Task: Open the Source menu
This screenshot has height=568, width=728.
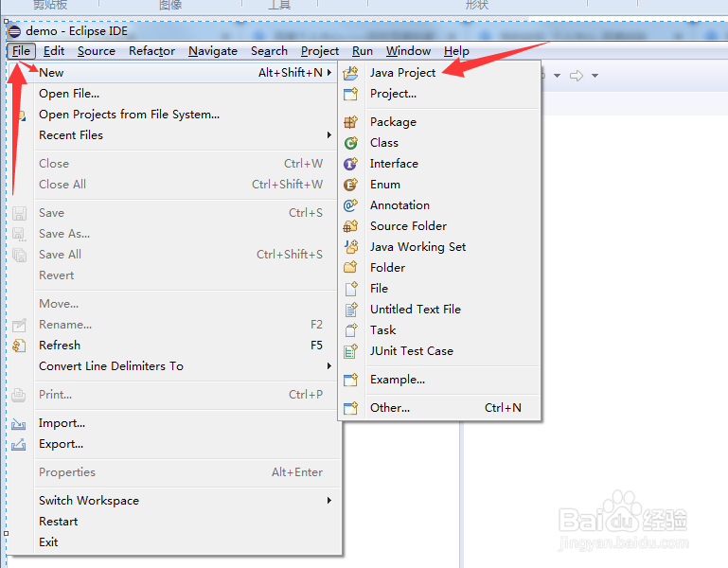Action: (97, 51)
